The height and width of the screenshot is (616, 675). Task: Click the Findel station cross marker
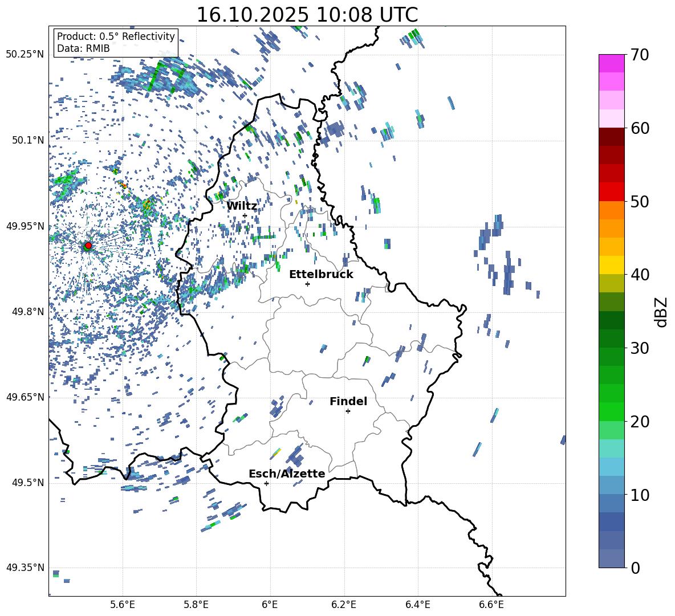[348, 411]
